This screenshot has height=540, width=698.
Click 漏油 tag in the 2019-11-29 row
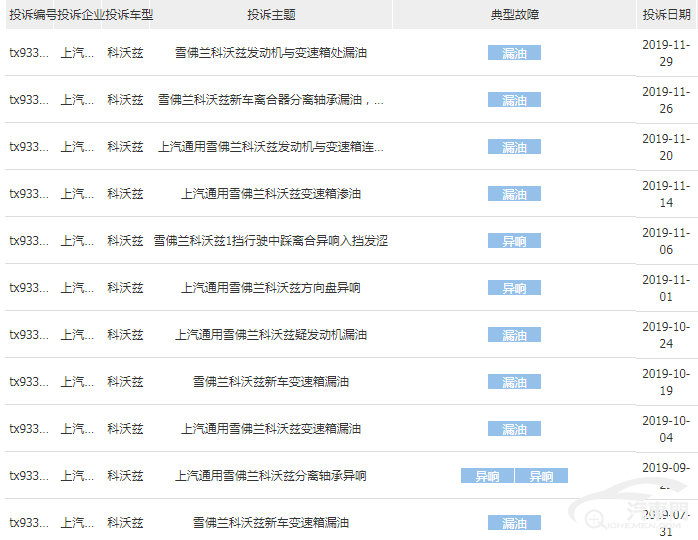[514, 53]
